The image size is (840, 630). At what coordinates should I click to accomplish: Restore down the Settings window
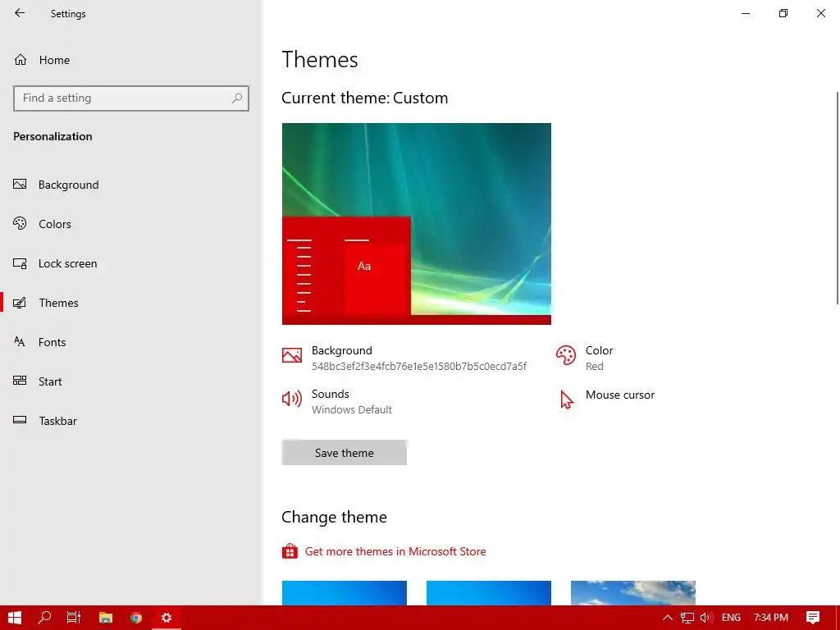(783, 13)
